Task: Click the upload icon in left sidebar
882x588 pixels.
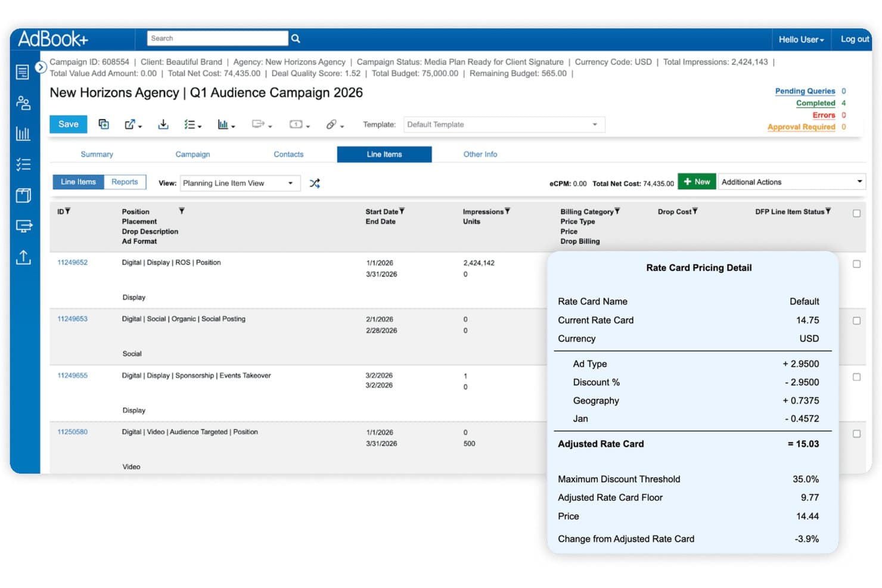Action: 23,257
